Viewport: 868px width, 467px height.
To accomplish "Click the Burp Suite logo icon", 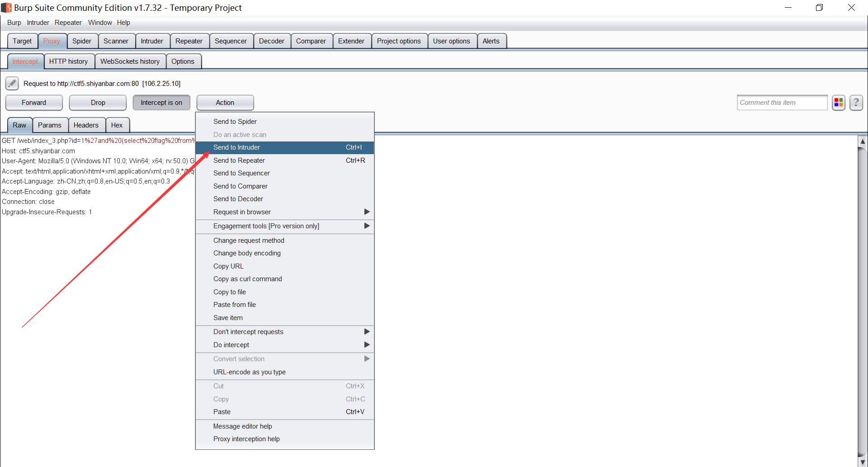I will [6, 8].
